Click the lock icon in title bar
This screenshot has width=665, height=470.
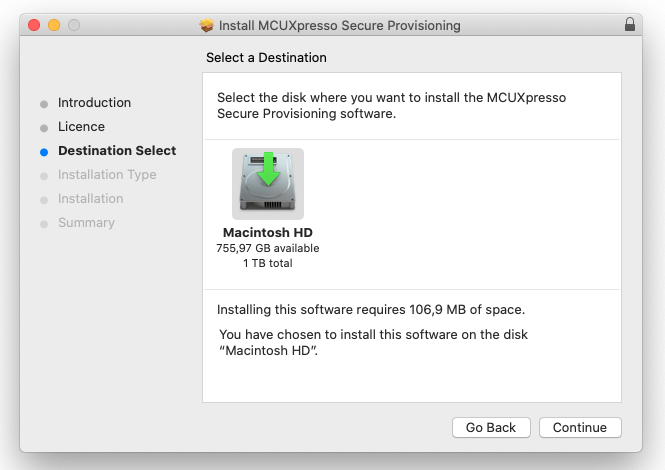[629, 24]
